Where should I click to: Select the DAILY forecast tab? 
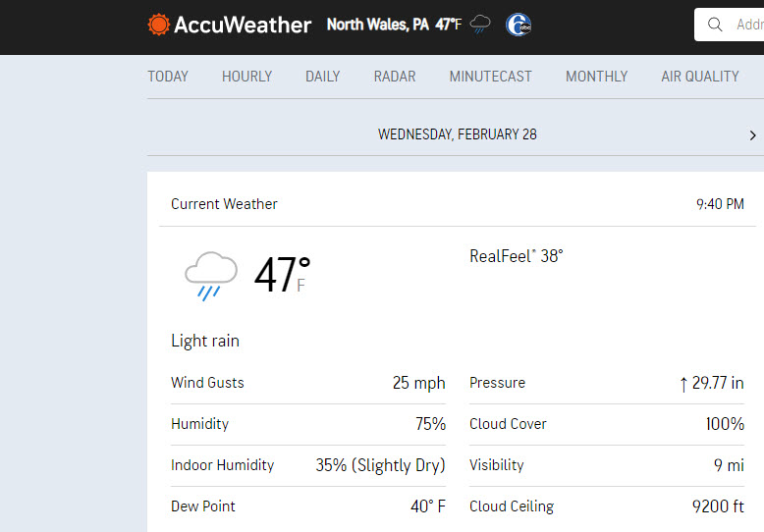(x=322, y=77)
